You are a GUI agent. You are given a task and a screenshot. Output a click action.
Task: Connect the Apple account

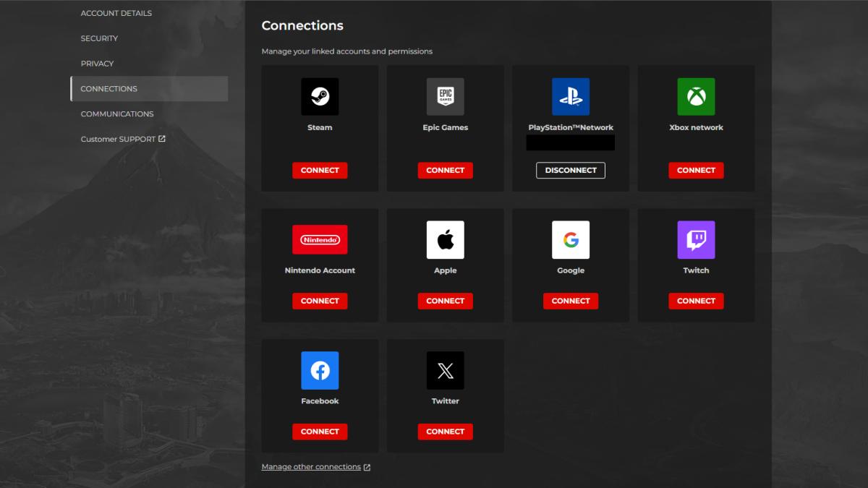click(x=446, y=301)
